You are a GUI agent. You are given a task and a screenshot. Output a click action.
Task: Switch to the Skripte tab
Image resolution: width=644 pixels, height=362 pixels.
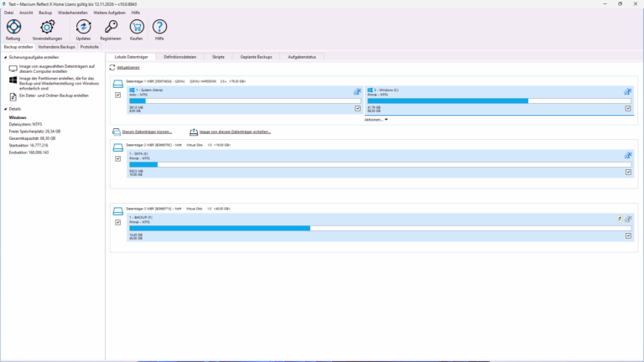pos(218,57)
